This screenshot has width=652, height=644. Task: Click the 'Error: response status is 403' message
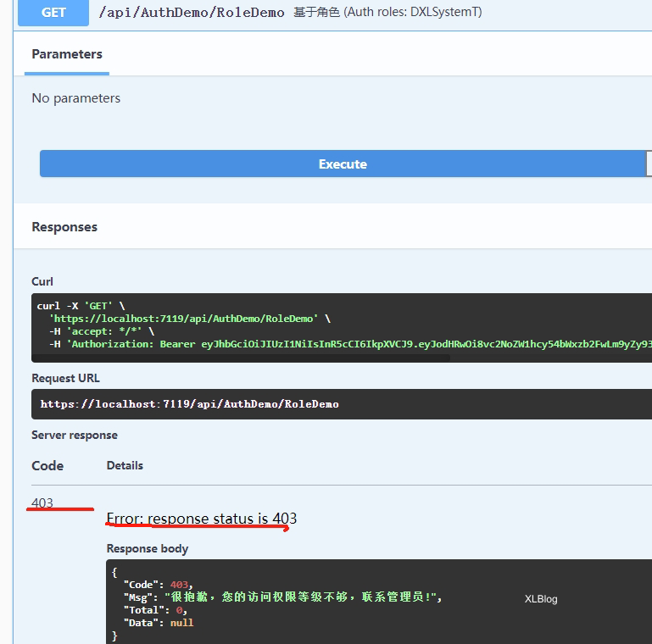click(x=201, y=519)
